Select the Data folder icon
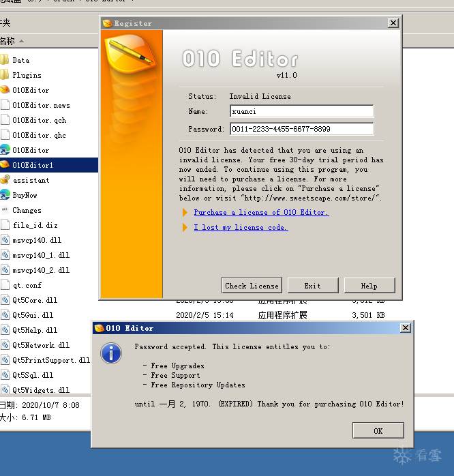Screen dimensions: 454x476 (x=5, y=60)
